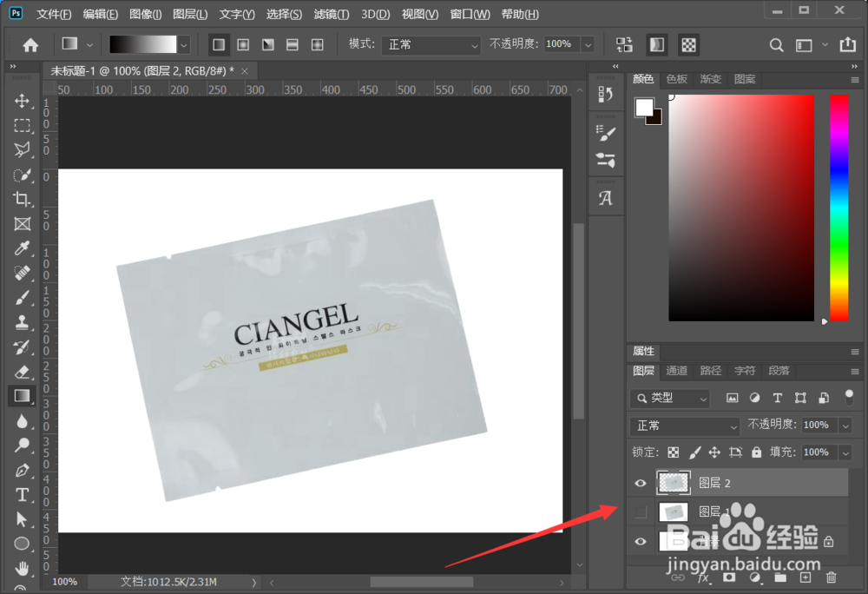The height and width of the screenshot is (594, 868).
Task: Select the Frame tool
Action: (22, 224)
